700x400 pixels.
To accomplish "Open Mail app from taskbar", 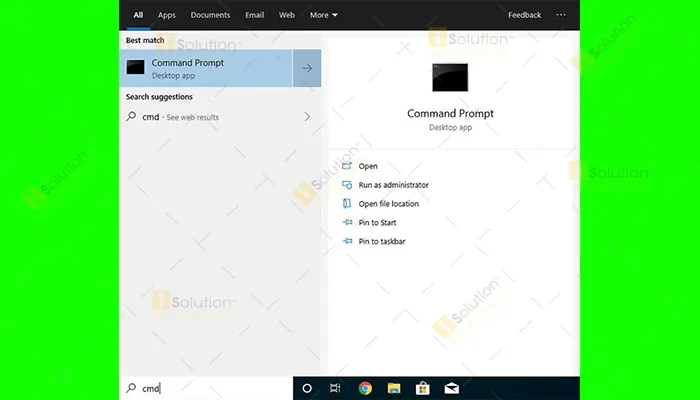I will pos(452,388).
